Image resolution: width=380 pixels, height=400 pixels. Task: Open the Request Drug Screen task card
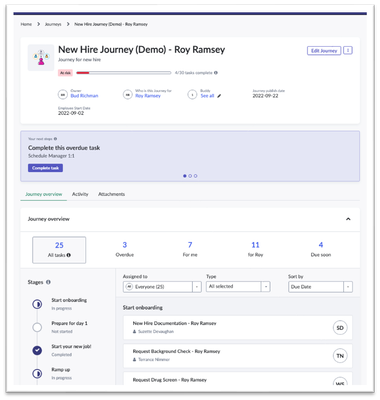pos(238,379)
